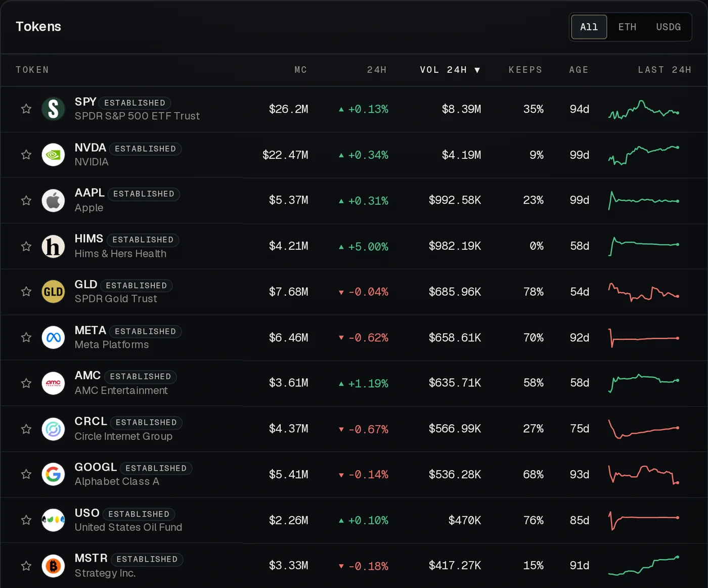Click the Google logo icon
The image size is (708, 588).
tap(53, 474)
